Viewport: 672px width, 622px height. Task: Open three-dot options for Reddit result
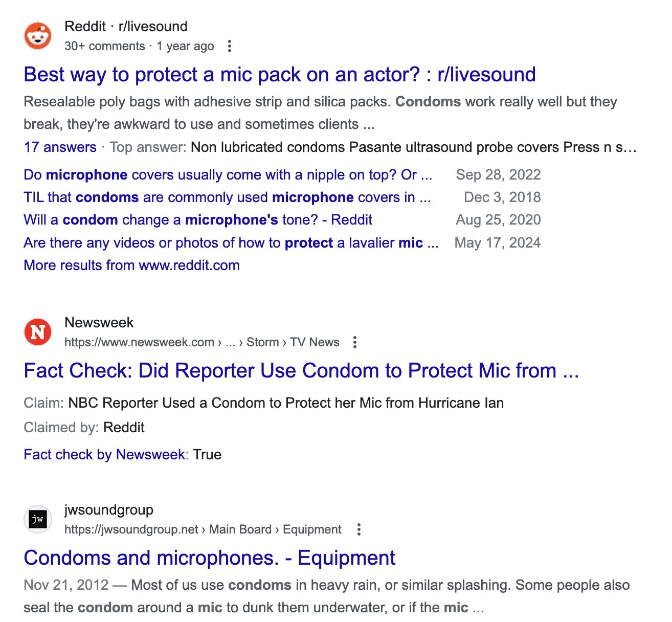230,46
